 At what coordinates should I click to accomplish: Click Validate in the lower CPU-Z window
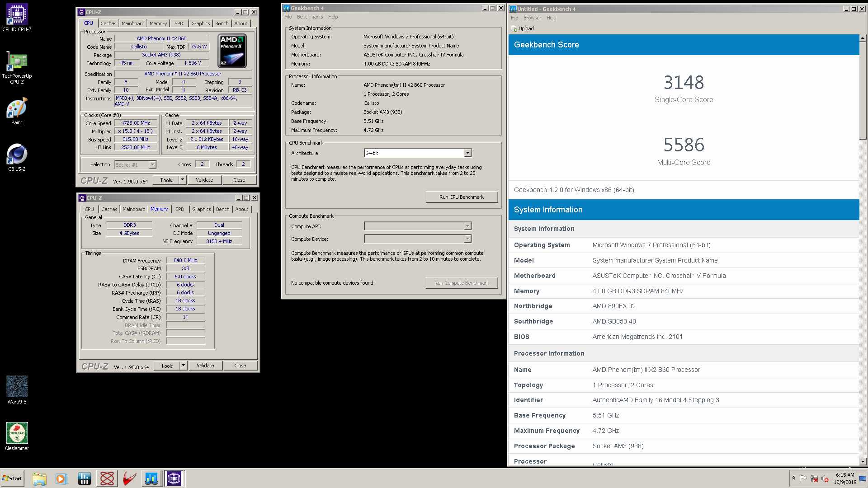click(205, 366)
